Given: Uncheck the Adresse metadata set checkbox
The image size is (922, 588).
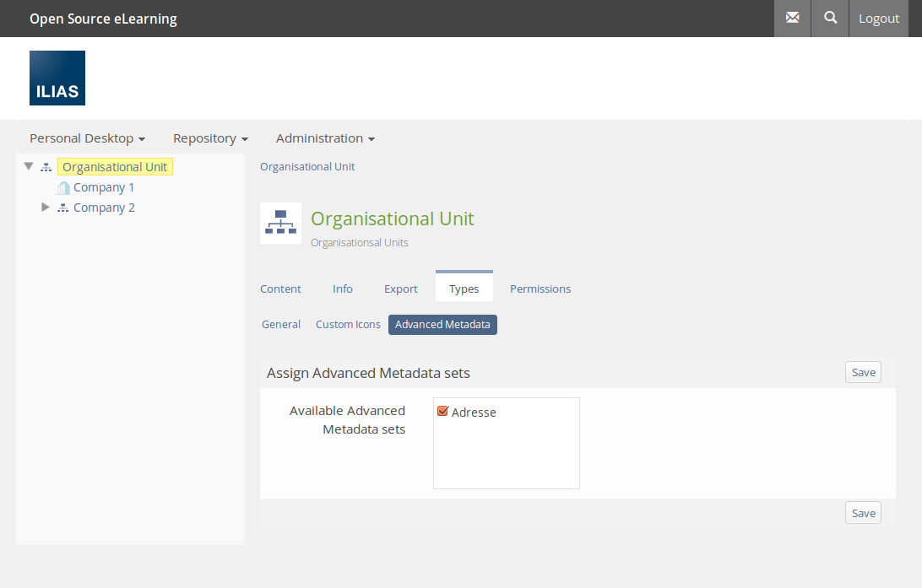Looking at the screenshot, I should (442, 412).
